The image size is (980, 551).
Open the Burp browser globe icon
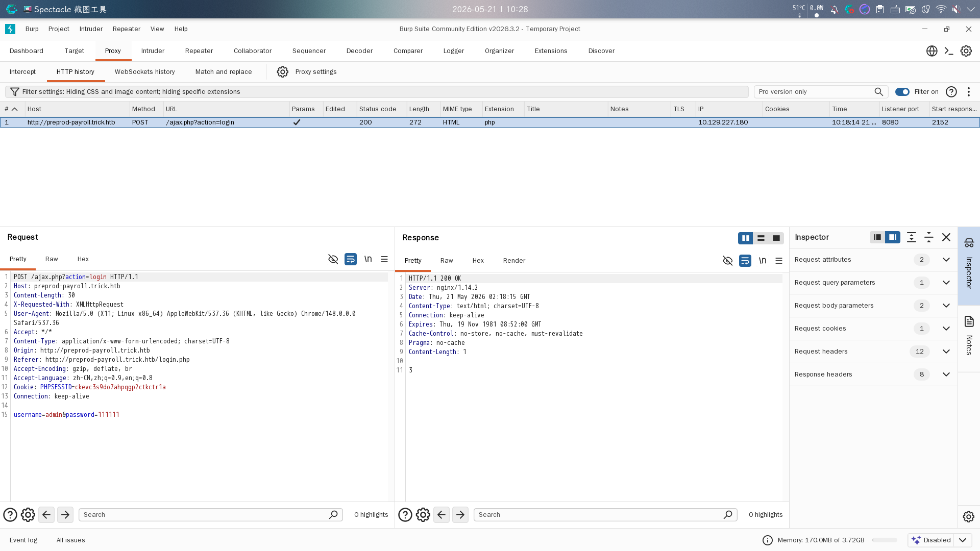(932, 51)
